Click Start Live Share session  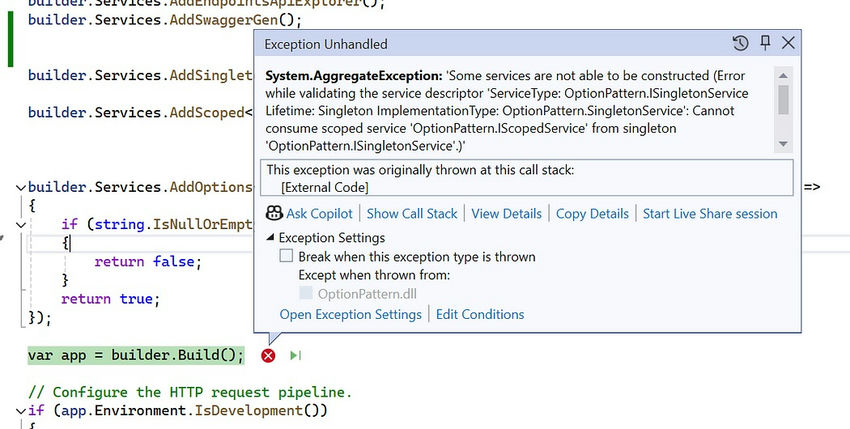point(710,214)
